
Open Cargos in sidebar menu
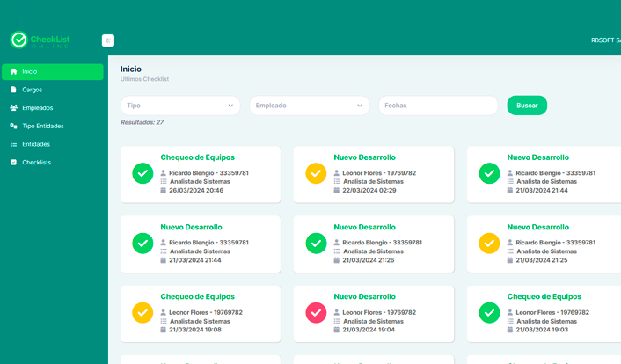53,90
